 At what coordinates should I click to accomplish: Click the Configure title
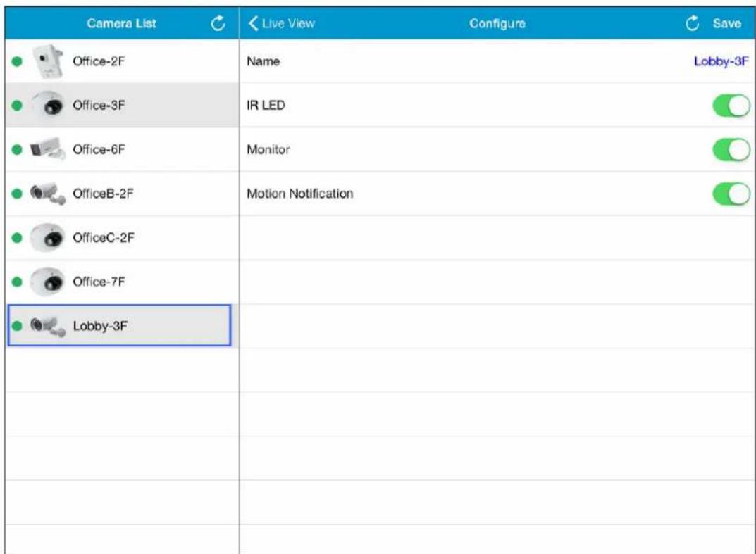click(x=497, y=24)
